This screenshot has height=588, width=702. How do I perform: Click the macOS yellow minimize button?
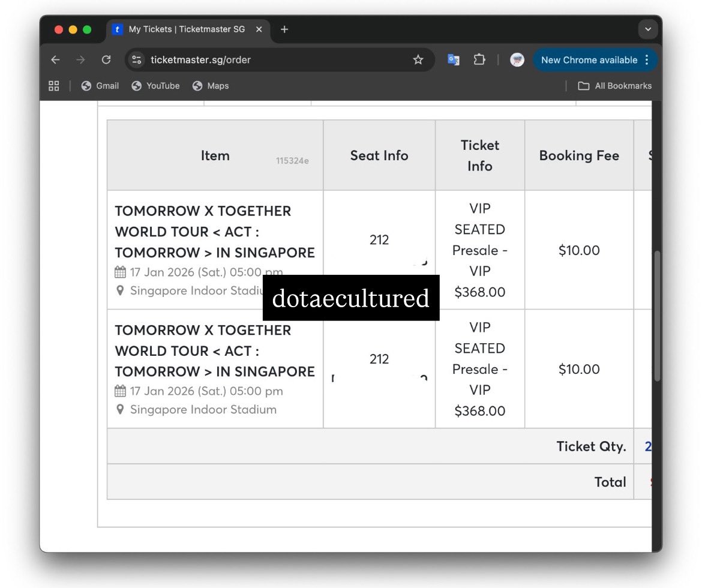point(73,29)
